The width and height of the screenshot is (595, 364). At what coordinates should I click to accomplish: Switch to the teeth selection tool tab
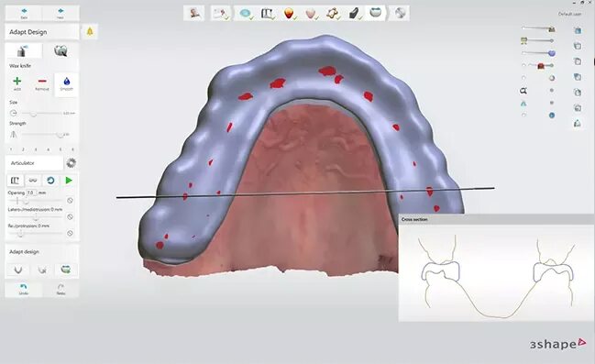tap(61, 50)
